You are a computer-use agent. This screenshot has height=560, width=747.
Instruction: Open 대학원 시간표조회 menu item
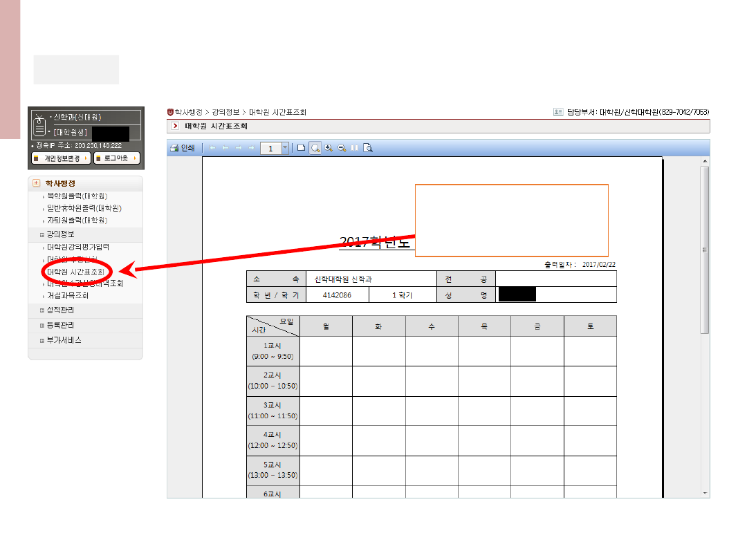point(76,272)
